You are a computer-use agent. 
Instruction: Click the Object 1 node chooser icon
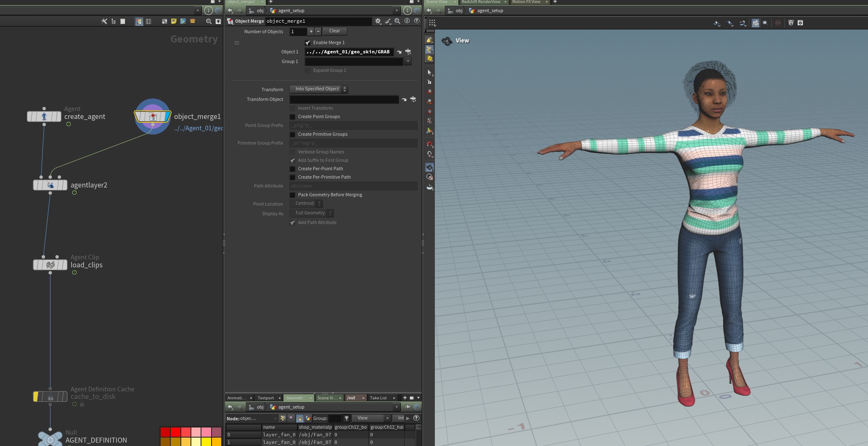point(408,52)
